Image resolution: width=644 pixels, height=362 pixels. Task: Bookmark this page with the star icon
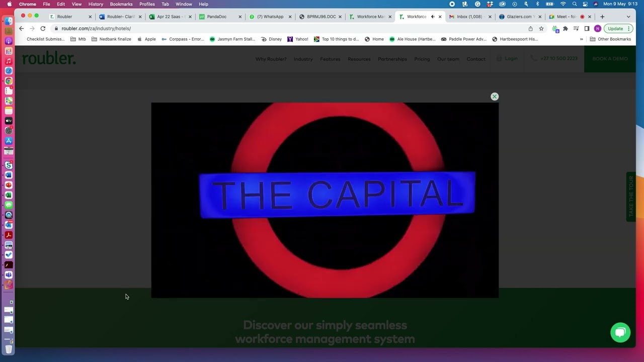(x=541, y=29)
